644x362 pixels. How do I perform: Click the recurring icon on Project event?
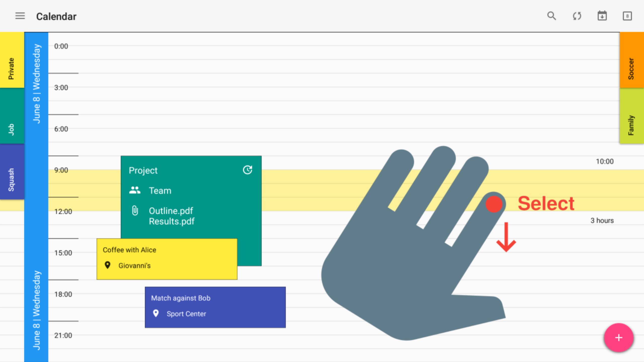[248, 170]
